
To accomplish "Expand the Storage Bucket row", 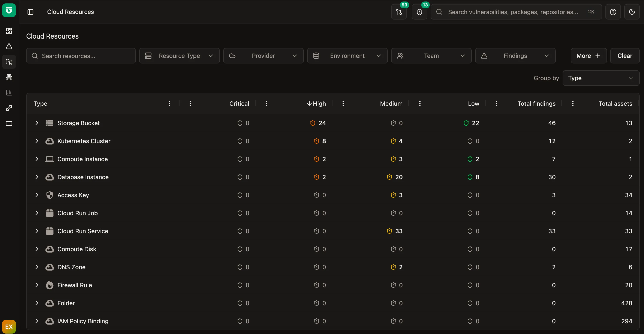I will tap(37, 123).
